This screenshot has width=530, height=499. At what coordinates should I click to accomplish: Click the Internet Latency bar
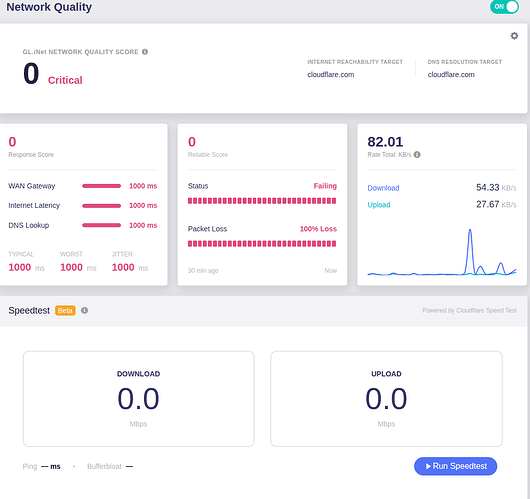101,206
